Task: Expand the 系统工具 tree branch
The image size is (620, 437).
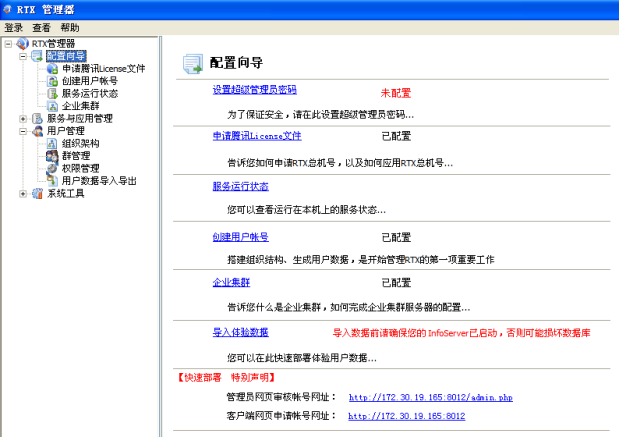Action: tap(23, 193)
